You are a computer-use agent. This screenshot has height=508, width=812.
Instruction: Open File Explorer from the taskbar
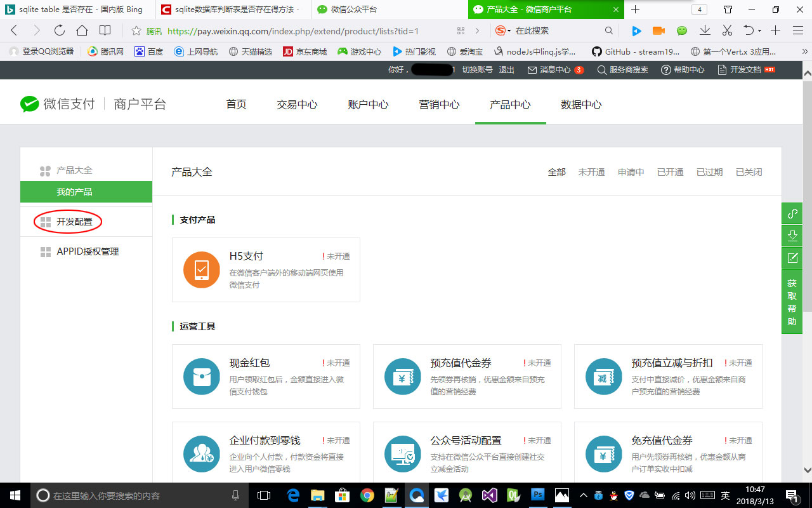[318, 495]
